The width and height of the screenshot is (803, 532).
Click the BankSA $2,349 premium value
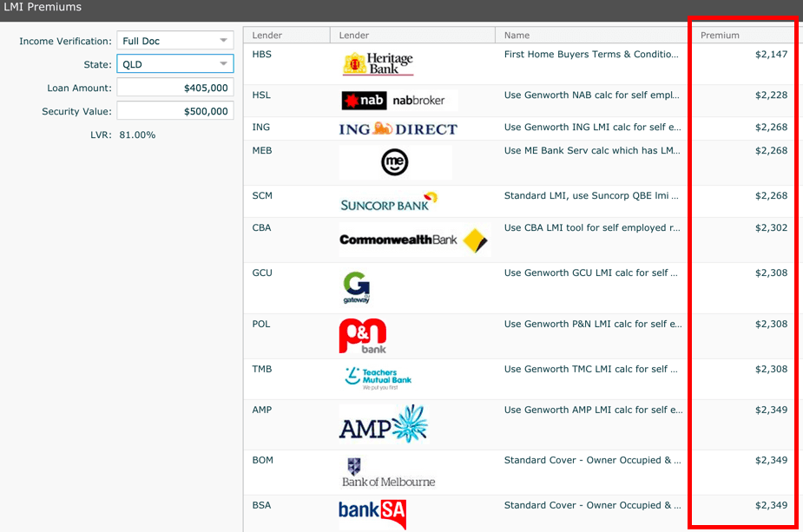(x=770, y=505)
